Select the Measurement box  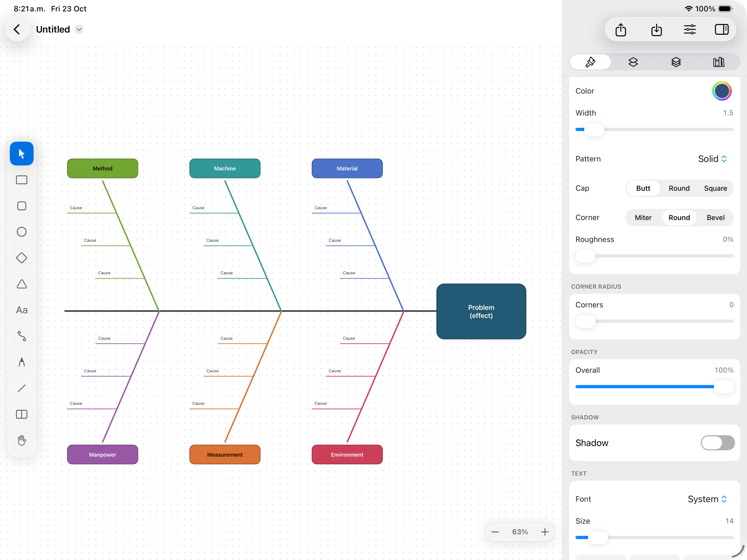click(225, 455)
